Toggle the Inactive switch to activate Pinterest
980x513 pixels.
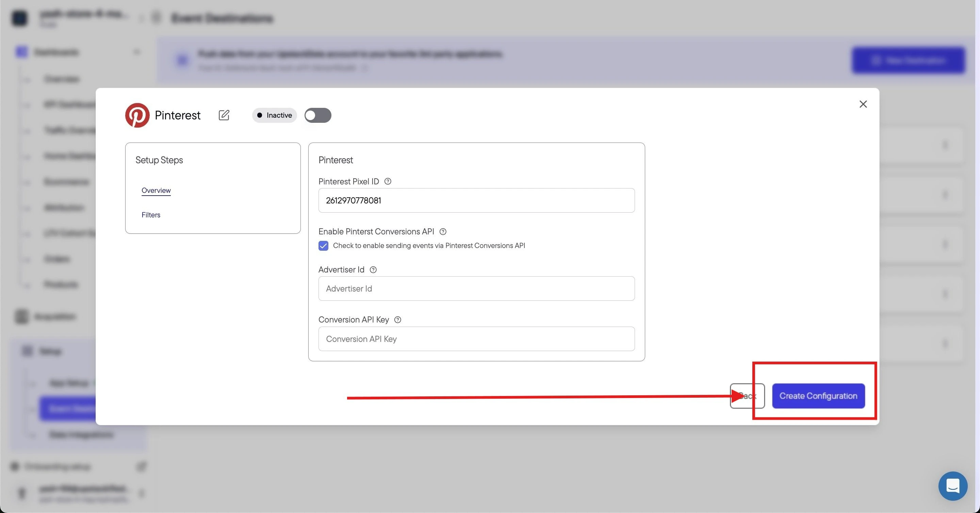[318, 115]
